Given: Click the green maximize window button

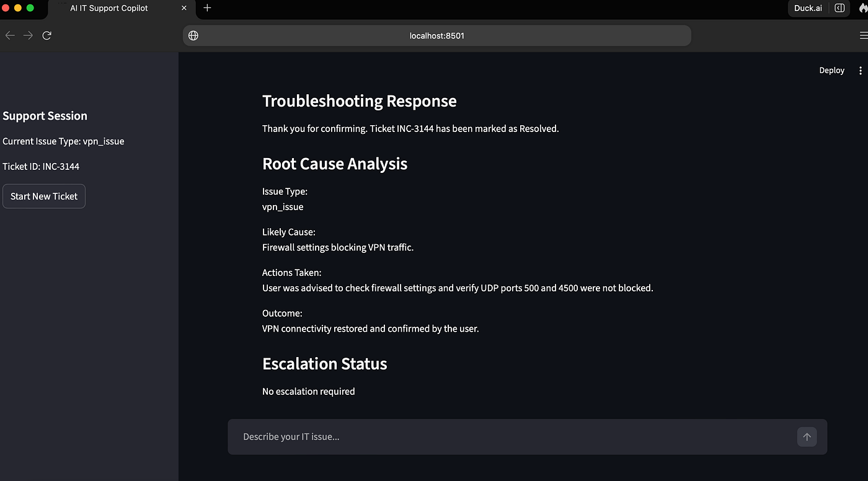Looking at the screenshot, I should pos(30,8).
